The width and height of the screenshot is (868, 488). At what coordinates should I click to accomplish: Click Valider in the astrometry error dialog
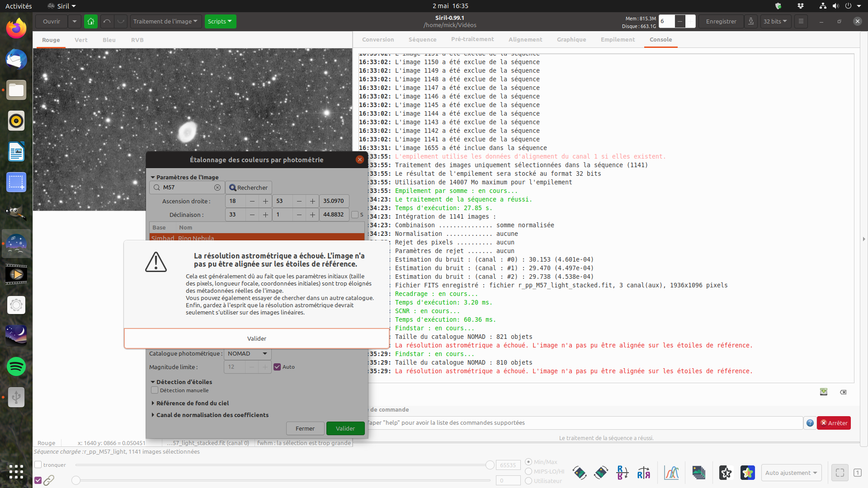coord(256,338)
